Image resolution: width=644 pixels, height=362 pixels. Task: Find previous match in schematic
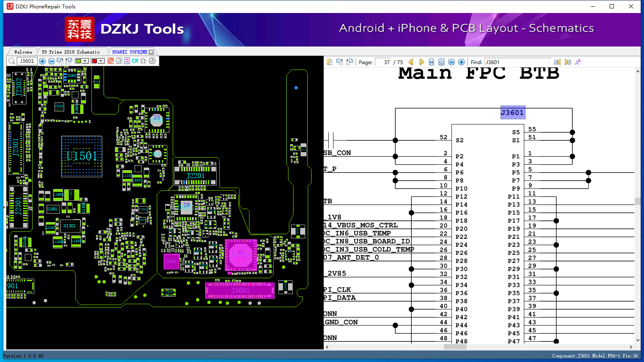tap(557, 62)
